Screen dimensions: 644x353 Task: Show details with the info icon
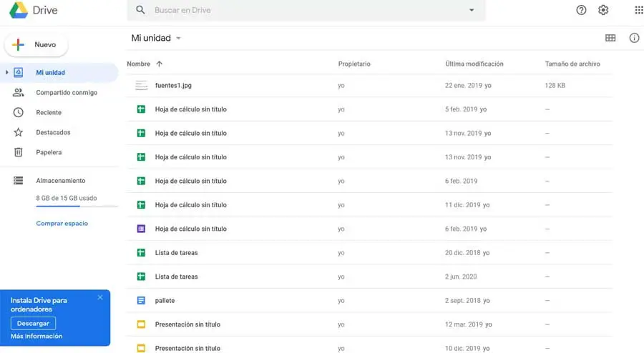click(x=634, y=38)
